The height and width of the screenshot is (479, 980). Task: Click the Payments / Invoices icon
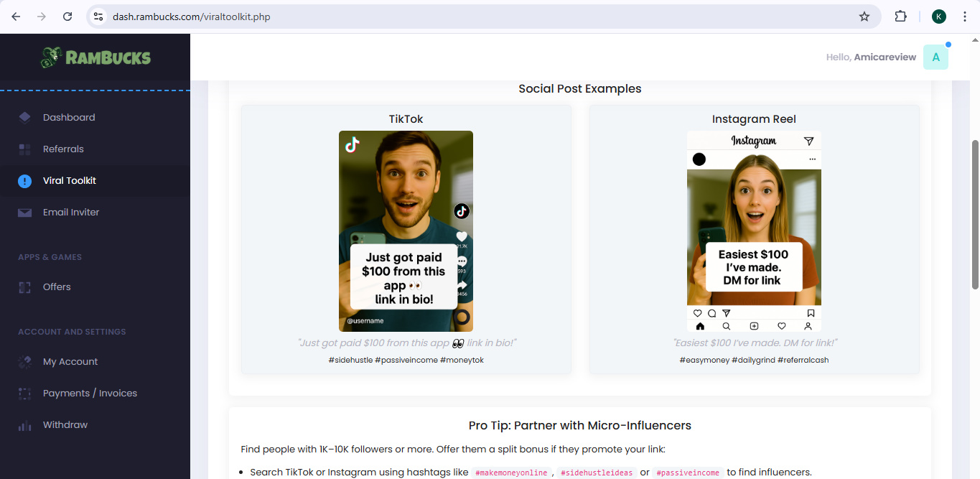pos(25,394)
